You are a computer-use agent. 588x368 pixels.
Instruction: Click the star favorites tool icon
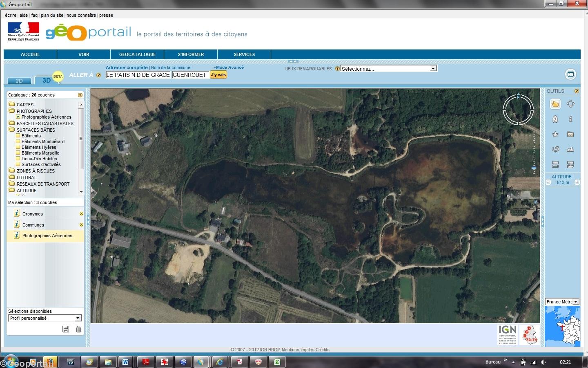click(x=555, y=135)
